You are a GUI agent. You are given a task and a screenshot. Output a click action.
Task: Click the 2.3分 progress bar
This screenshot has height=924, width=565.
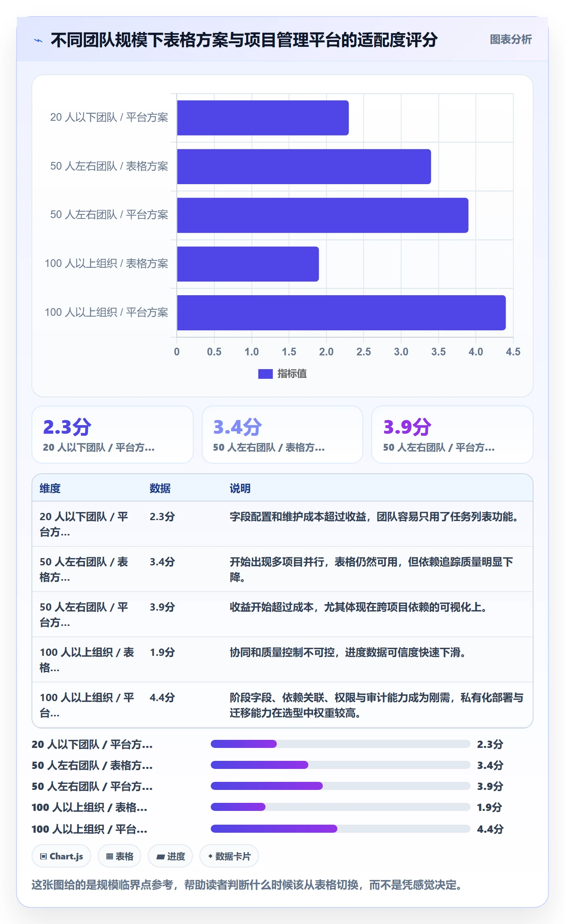[340, 744]
